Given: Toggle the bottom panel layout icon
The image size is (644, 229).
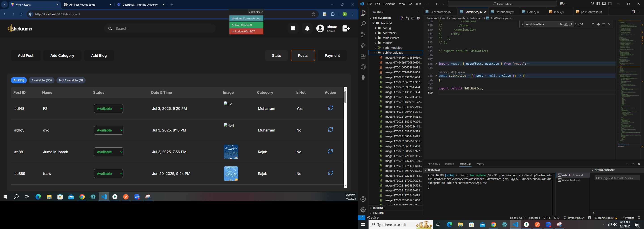Looking at the screenshot, I should pyautogui.click(x=604, y=4).
